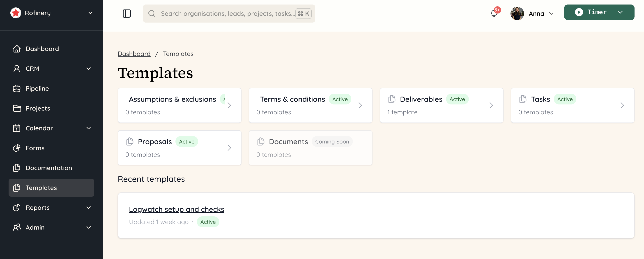
Task: Expand the Admin sidebar section
Action: click(88, 227)
